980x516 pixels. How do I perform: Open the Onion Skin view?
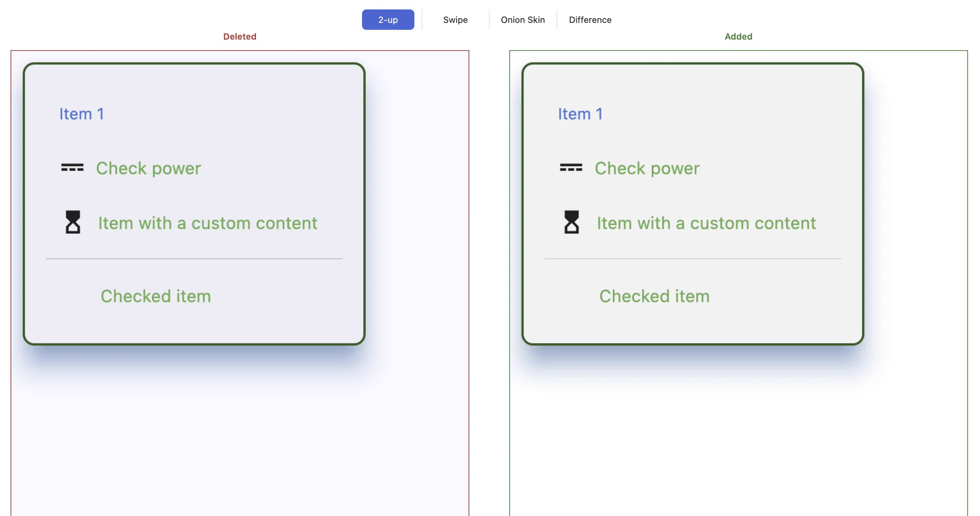523,20
